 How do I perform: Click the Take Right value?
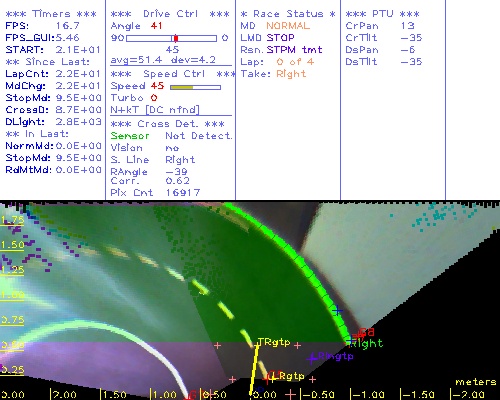coord(291,74)
